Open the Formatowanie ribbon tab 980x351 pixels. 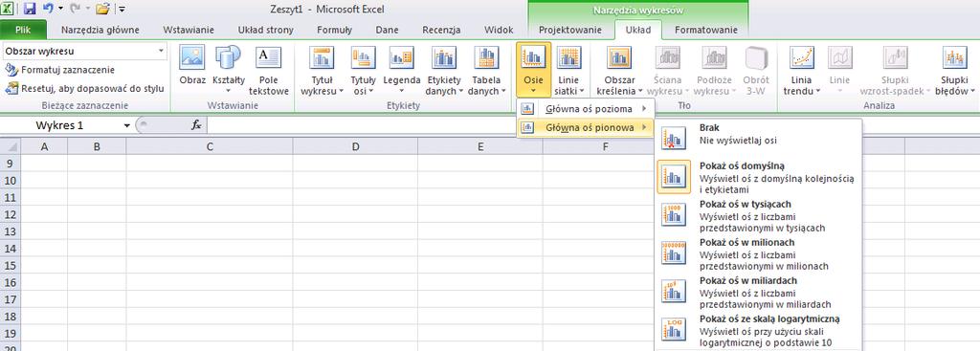[705, 30]
